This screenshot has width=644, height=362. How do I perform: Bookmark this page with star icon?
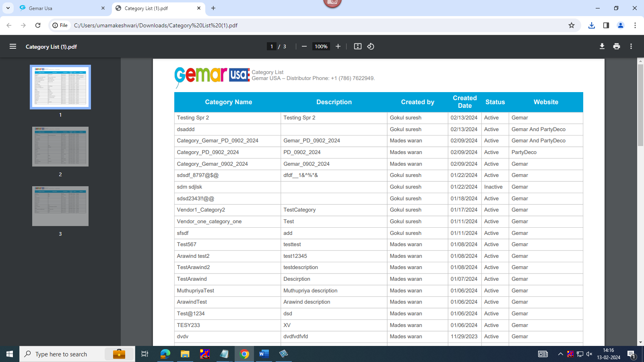click(x=572, y=25)
